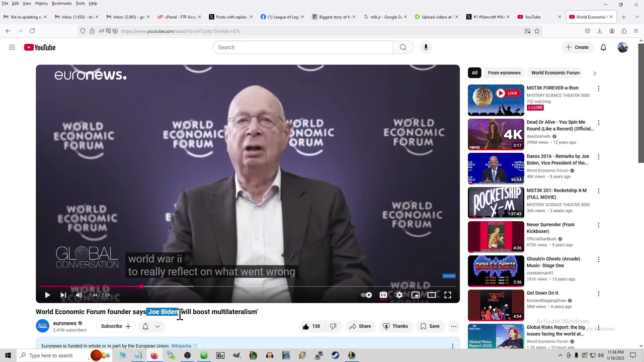644x362 pixels.
Task: Open Ghouls'n Ghosts Arcade Music video title
Action: tap(553, 262)
